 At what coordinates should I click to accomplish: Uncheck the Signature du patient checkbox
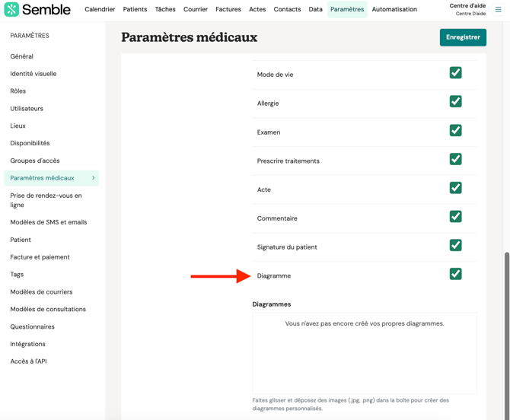pyautogui.click(x=455, y=246)
